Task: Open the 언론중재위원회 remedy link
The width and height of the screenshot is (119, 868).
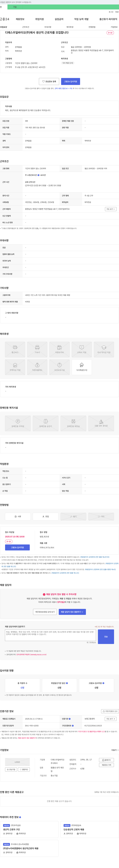Action: point(31,655)
